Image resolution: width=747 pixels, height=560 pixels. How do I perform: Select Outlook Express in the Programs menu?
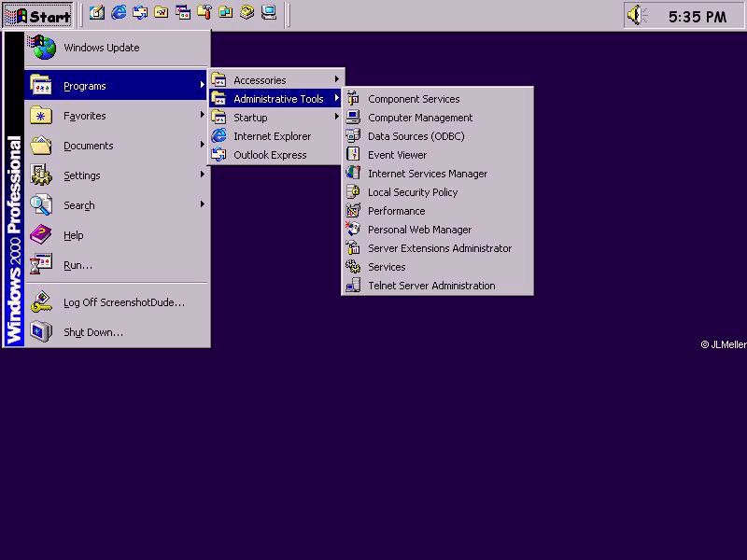pos(275,155)
